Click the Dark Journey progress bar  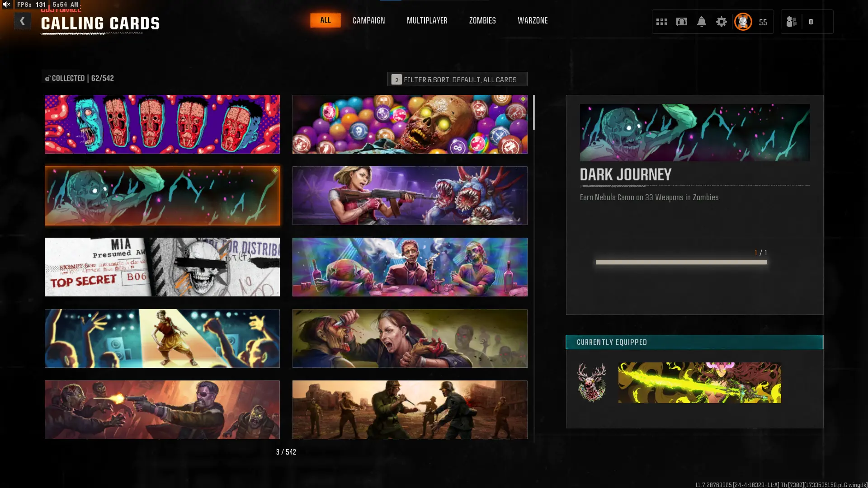click(x=681, y=262)
